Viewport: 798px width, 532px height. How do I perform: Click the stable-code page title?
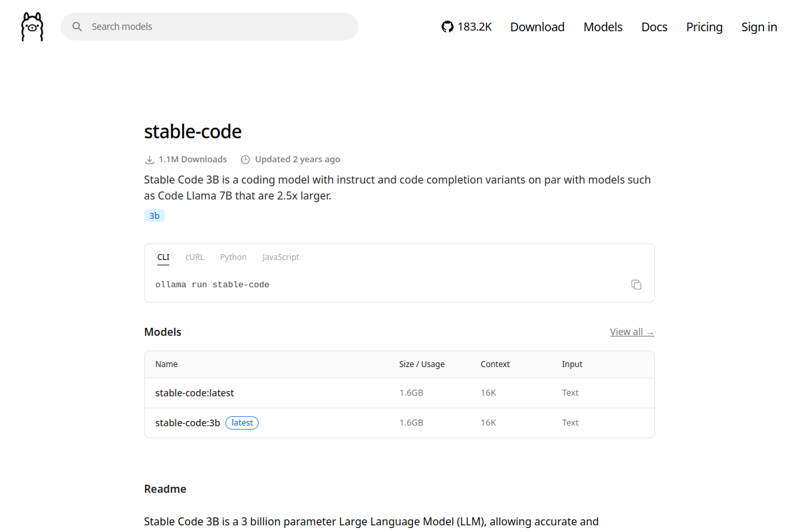[x=193, y=131]
